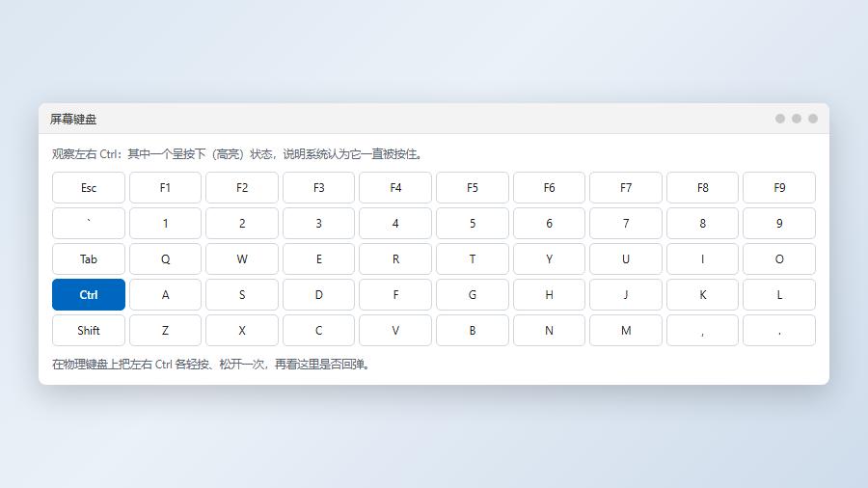Select the Q key
The width and height of the screenshot is (868, 488).
pos(165,258)
